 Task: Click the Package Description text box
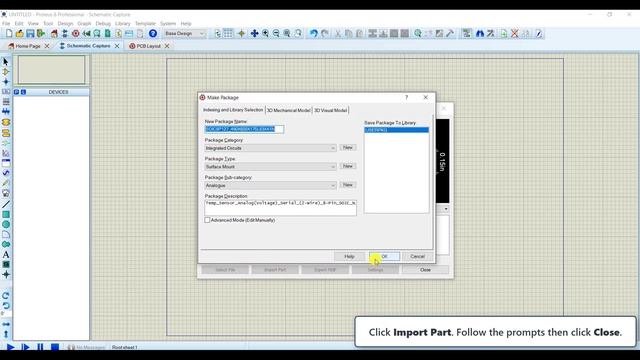[x=280, y=208]
